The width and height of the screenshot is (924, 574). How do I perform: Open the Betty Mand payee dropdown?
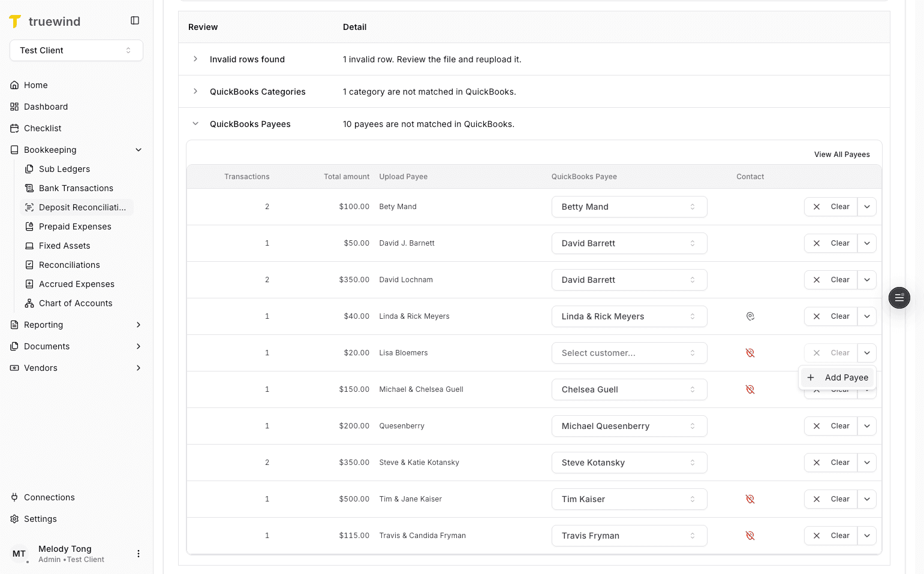coord(629,206)
